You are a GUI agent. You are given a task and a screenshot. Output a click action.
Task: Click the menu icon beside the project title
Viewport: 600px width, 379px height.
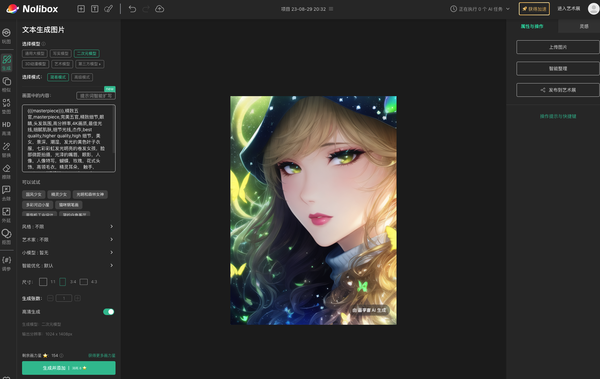coord(331,9)
